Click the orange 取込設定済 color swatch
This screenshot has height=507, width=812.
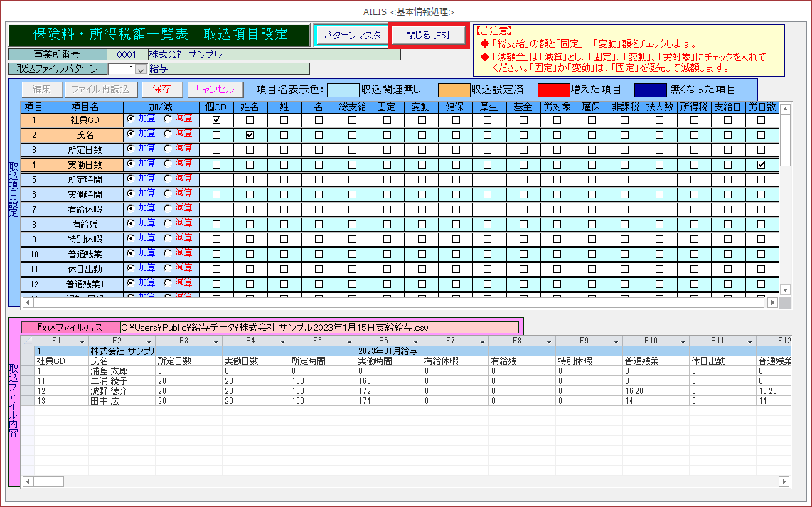[454, 90]
